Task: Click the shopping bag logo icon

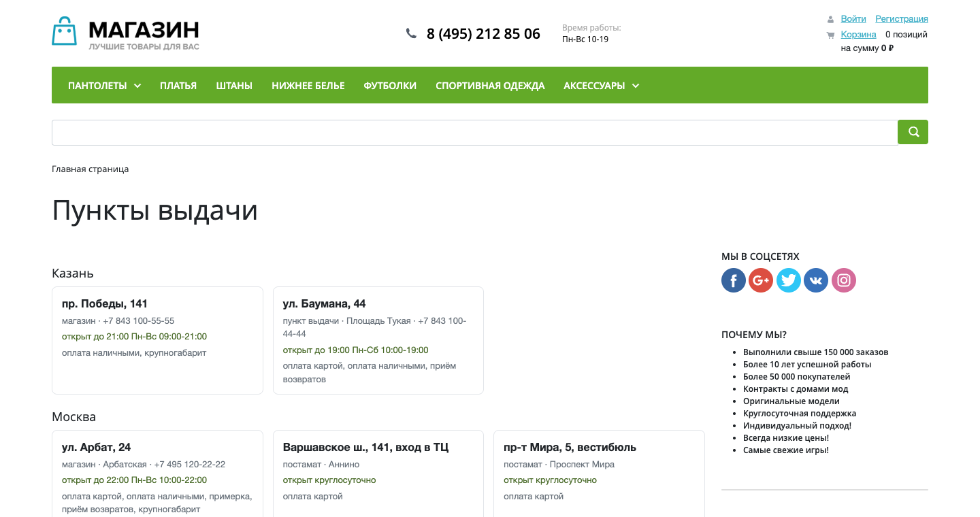Action: point(65,31)
